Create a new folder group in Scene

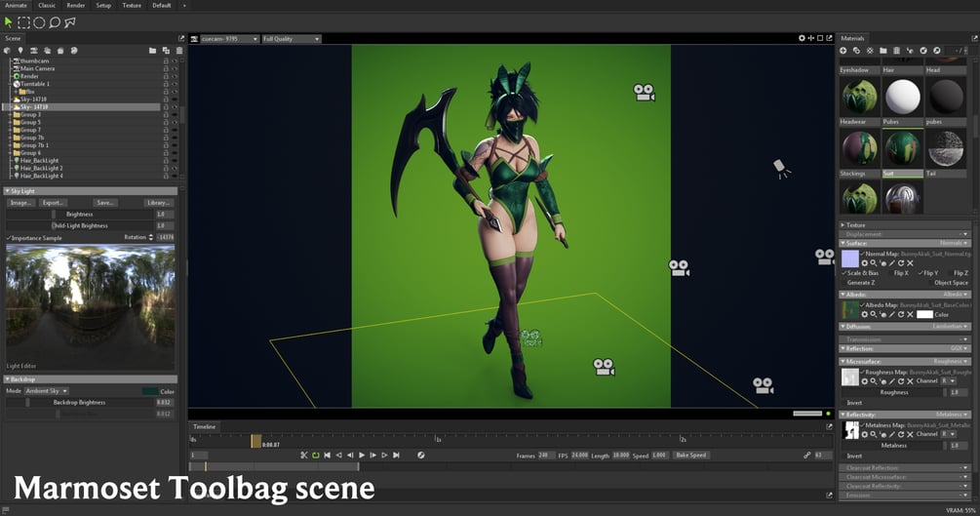point(152,51)
